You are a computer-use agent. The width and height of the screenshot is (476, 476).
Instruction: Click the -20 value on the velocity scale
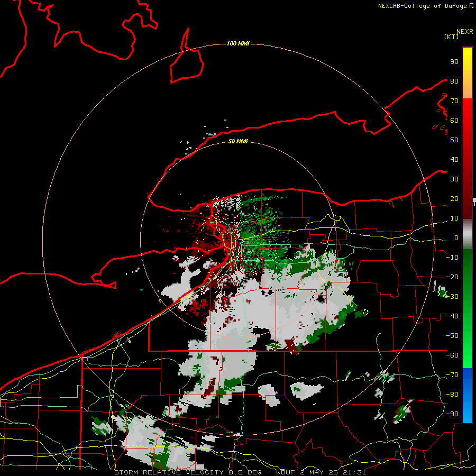coord(452,277)
